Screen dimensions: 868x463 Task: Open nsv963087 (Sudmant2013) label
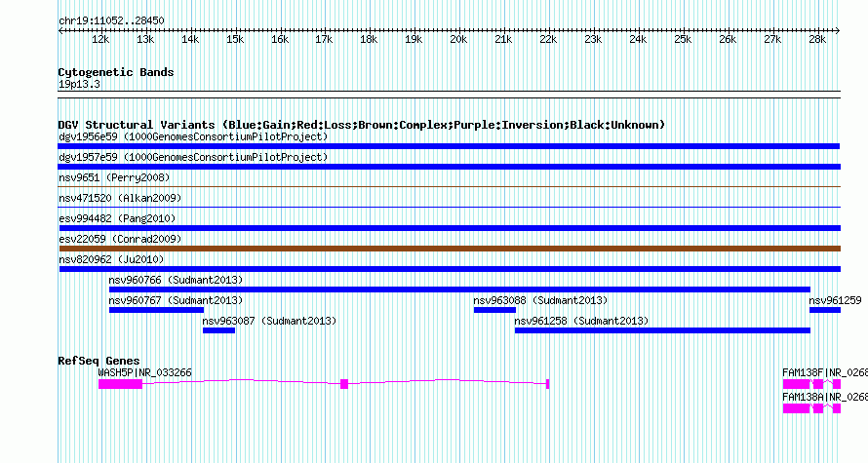tap(269, 321)
